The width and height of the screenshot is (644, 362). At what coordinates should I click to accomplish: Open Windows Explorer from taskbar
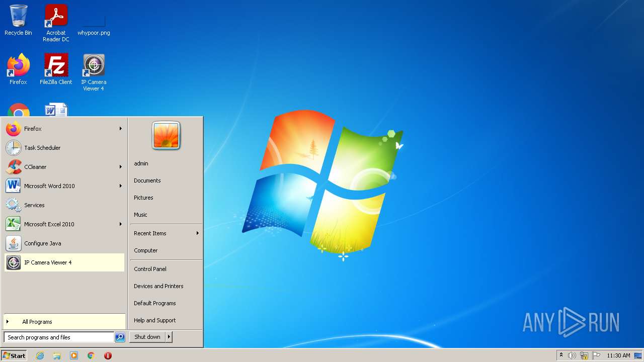(x=57, y=355)
